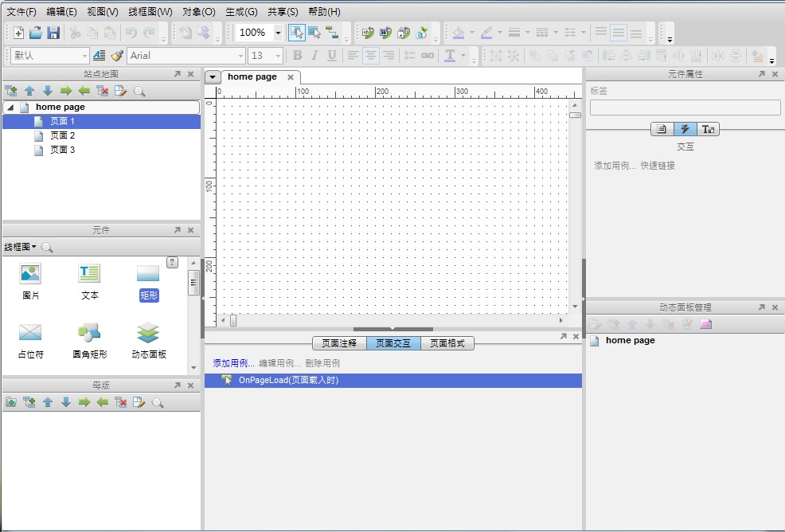Click the 快速链接 quick link
This screenshot has width=785, height=532.
tap(658, 166)
